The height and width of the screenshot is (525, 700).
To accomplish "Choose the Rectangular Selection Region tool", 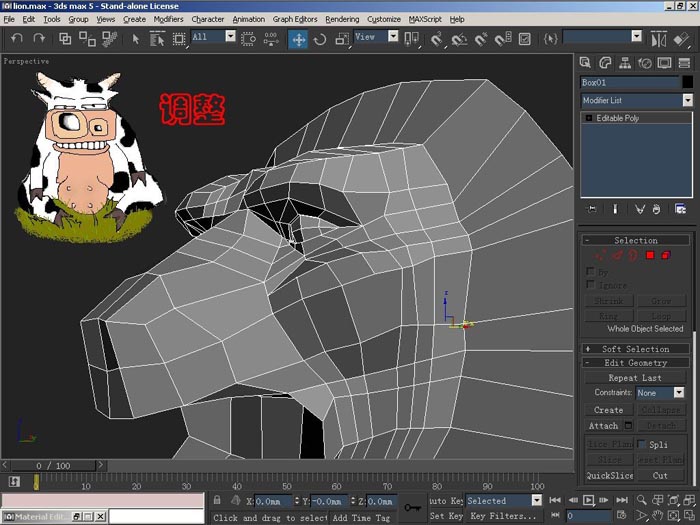I will pos(179,39).
